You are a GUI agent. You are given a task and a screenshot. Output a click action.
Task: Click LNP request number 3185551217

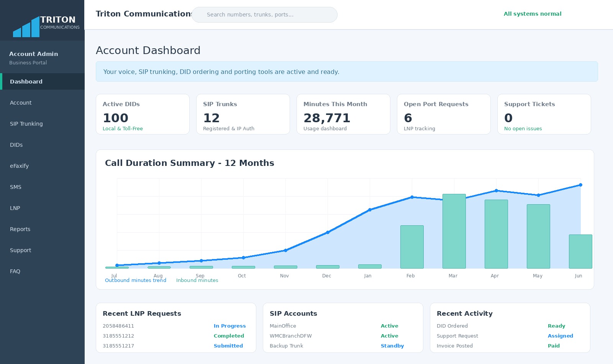tap(118, 346)
